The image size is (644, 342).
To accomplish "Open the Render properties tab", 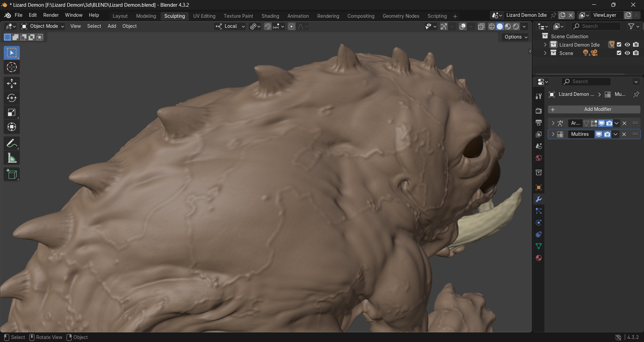I will pyautogui.click(x=539, y=111).
